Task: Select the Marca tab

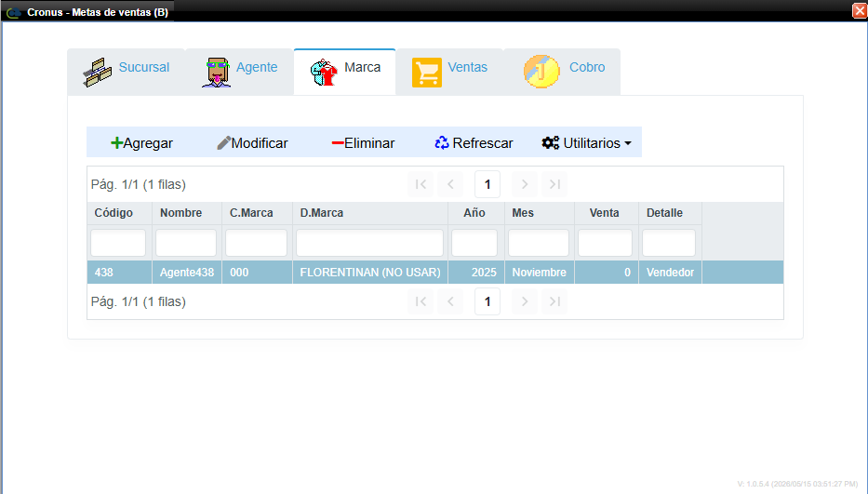Action: [345, 72]
